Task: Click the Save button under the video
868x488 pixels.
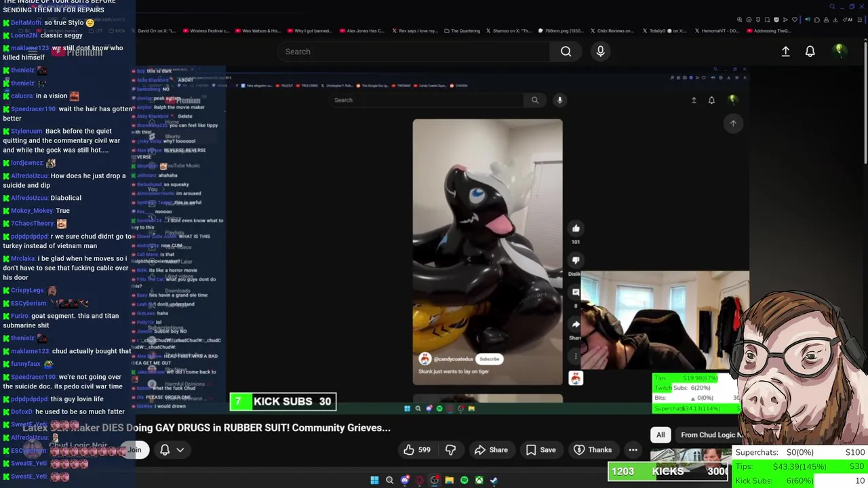Action: (541, 449)
